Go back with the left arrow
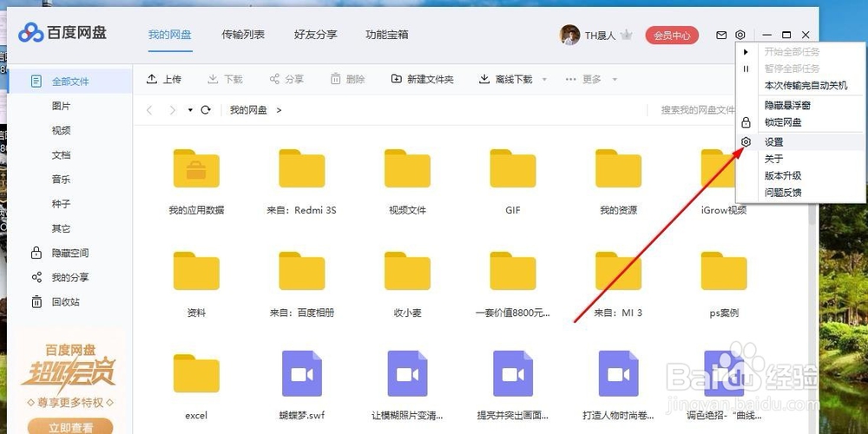This screenshot has height=434, width=868. 149,110
